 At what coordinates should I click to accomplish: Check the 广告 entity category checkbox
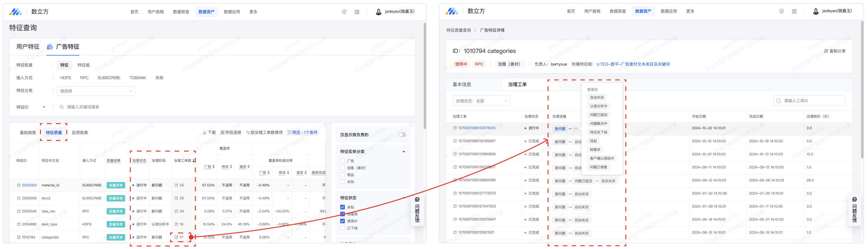click(343, 161)
